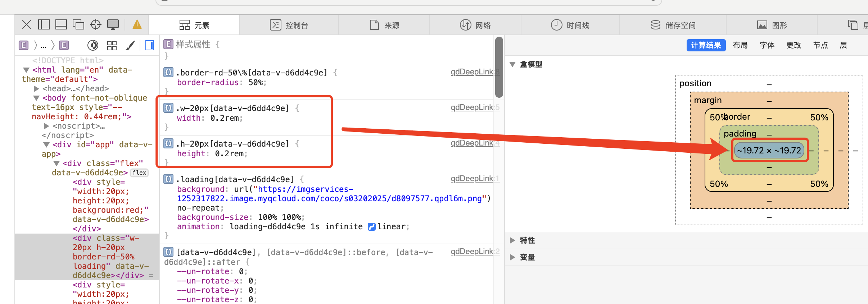Open qdDeepLink:5 source link
The image size is (868, 304).
point(475,107)
